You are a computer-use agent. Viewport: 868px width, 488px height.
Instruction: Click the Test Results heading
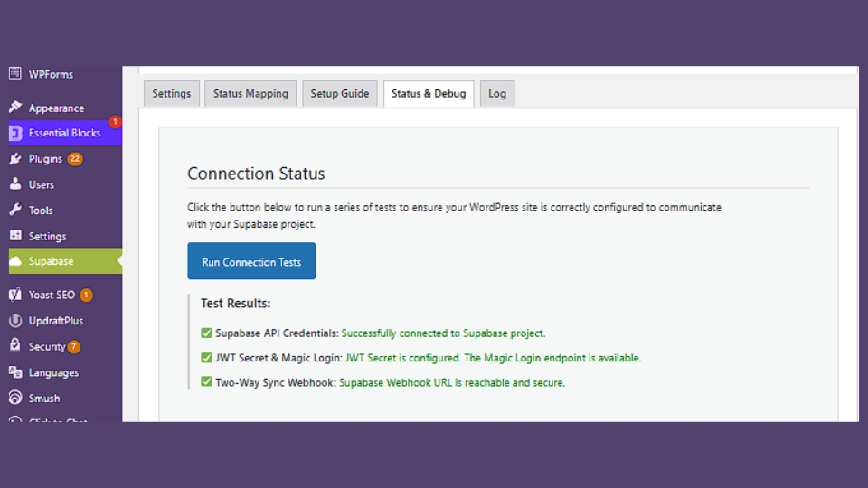coord(235,304)
